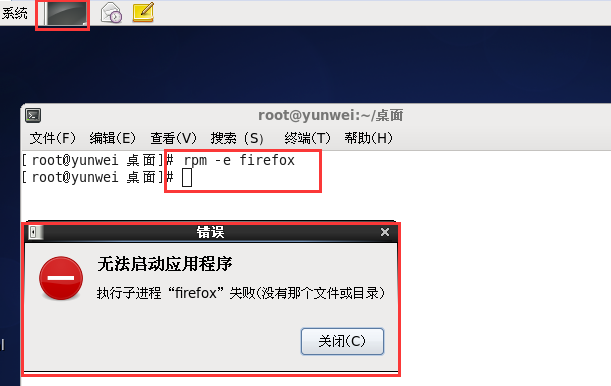The height and width of the screenshot is (386, 611).
Task: Click the 关闭(C) button in error dialog
Action: click(343, 341)
